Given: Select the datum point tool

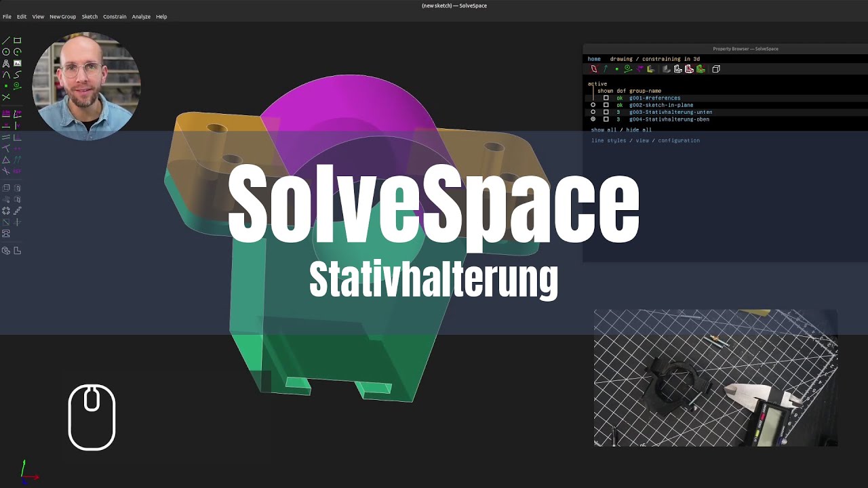Looking at the screenshot, I should 6,86.
